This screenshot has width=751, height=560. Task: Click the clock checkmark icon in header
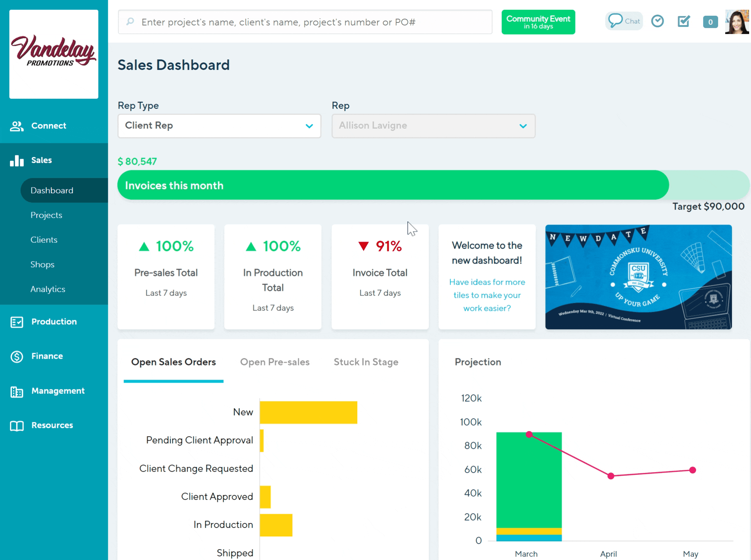click(x=657, y=21)
